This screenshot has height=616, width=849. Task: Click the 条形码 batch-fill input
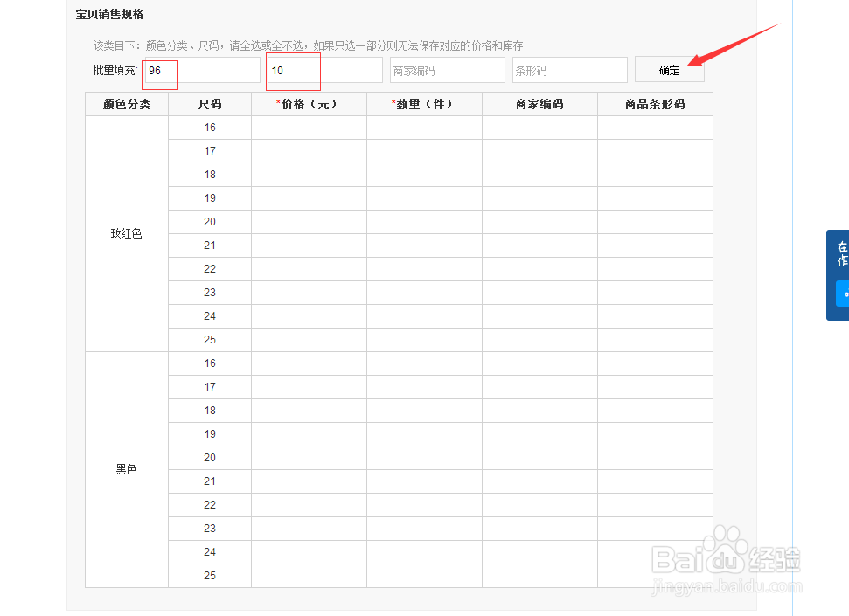point(569,70)
